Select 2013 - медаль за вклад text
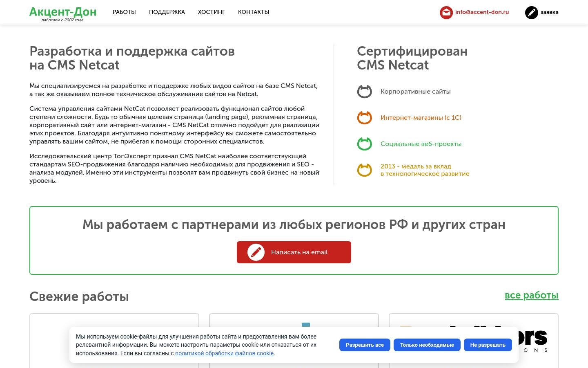This screenshot has width=588, height=368. [416, 166]
